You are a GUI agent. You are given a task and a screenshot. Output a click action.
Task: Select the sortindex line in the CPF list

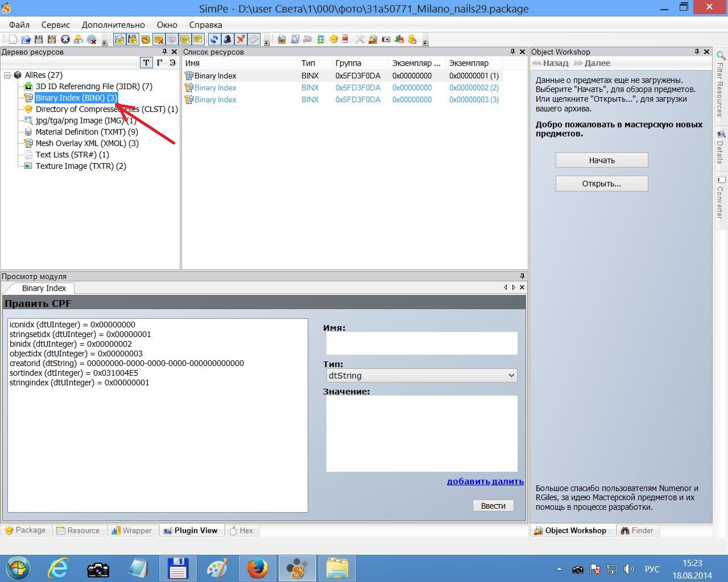(74, 373)
